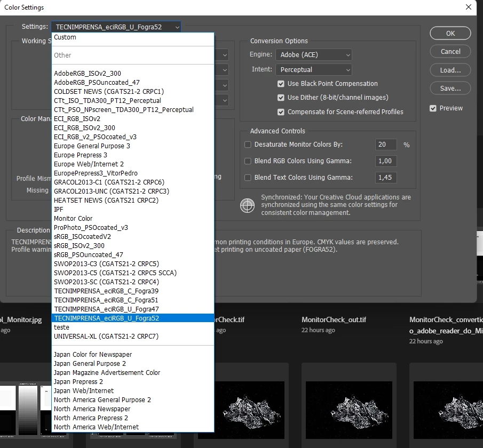The height and width of the screenshot is (448, 483).
Task: Click the Save... button
Action: point(450,89)
